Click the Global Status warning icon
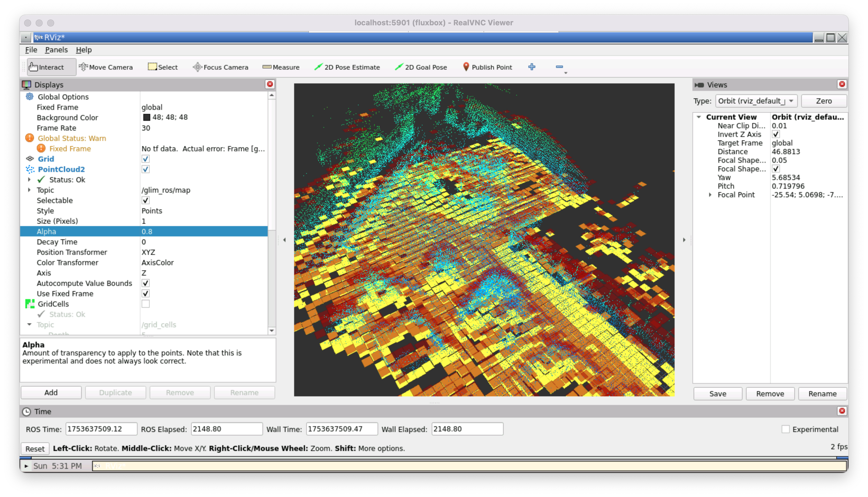This screenshot has width=868, height=497. tap(30, 138)
